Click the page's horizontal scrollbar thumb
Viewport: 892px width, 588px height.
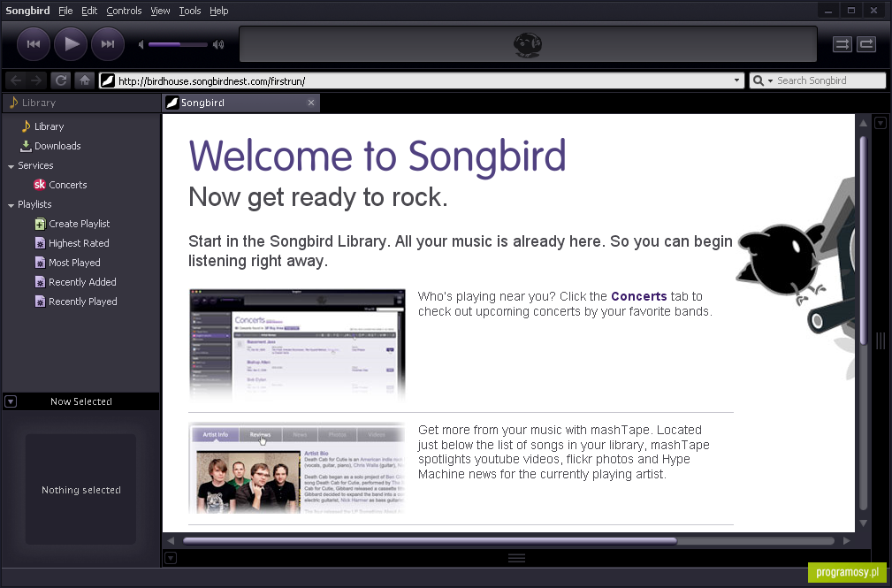click(430, 541)
